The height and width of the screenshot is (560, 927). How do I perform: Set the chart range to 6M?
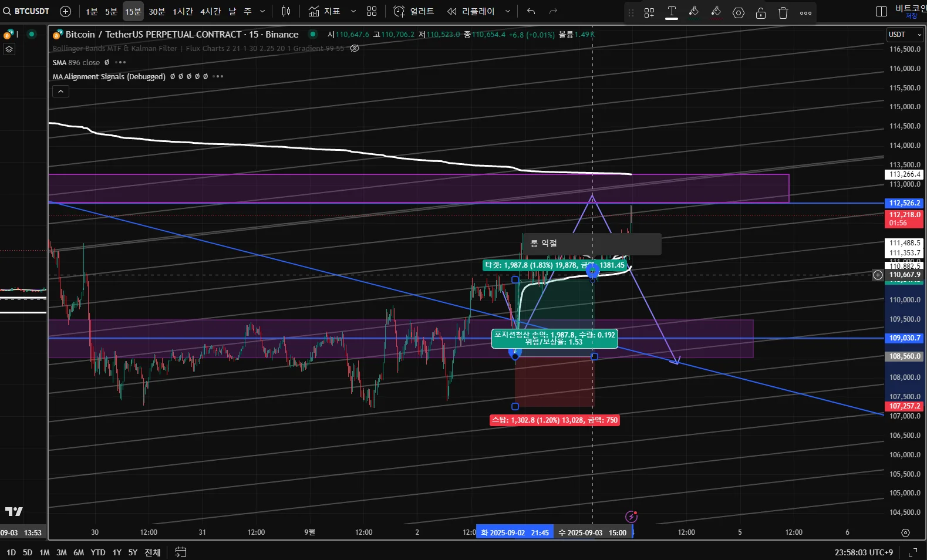pos(79,552)
